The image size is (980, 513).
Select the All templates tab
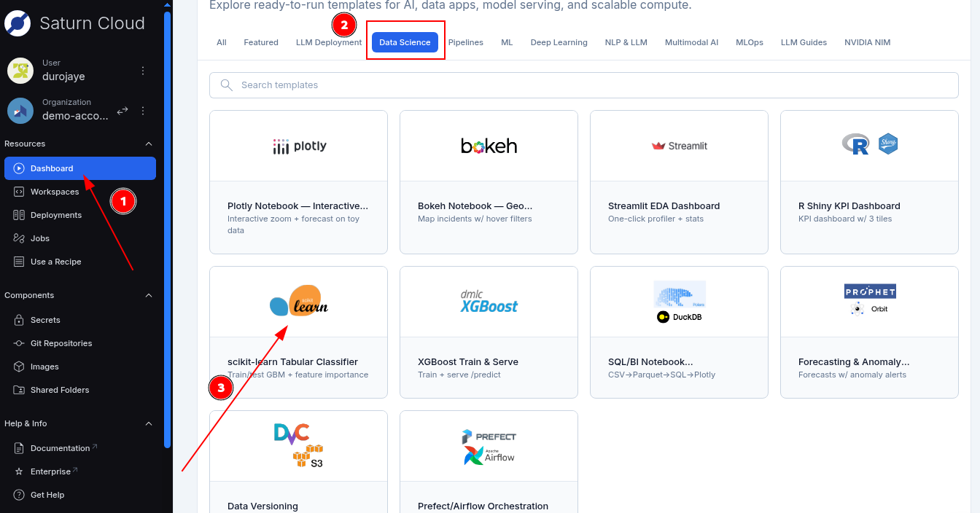222,42
